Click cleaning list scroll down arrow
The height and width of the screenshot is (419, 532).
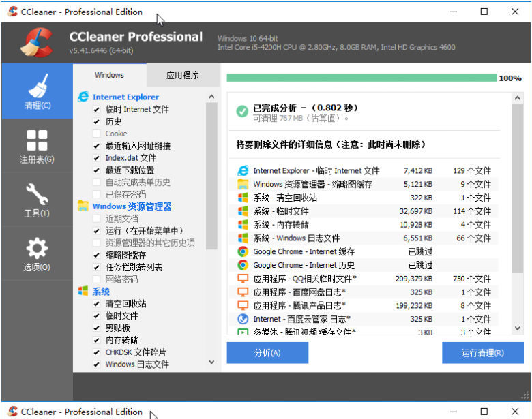[x=211, y=362]
